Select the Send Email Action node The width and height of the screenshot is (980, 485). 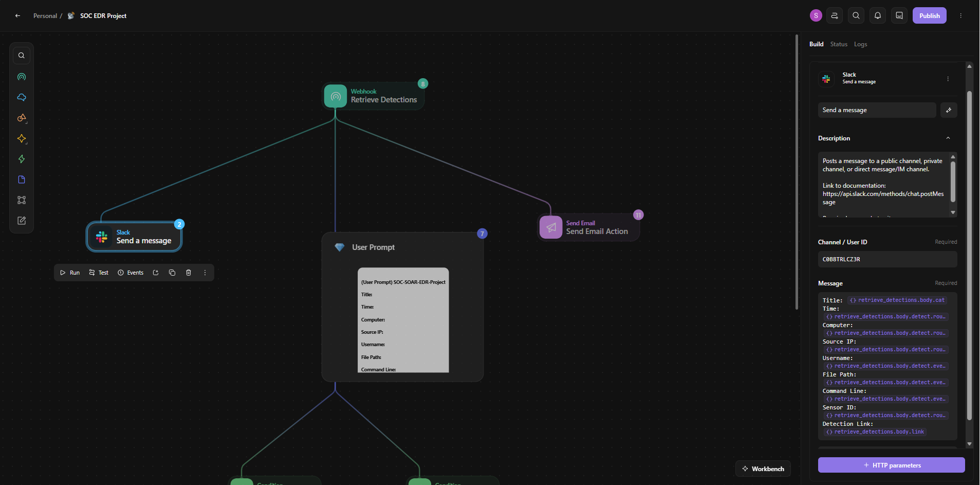[x=589, y=227]
